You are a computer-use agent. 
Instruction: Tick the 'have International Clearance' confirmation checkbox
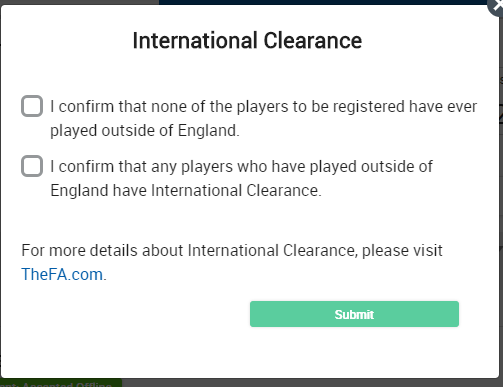pyautogui.click(x=32, y=166)
